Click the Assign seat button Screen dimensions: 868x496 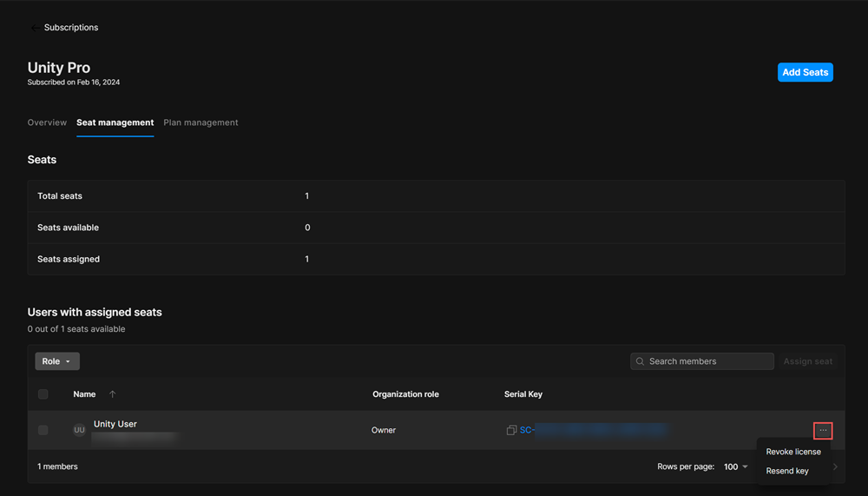point(807,361)
